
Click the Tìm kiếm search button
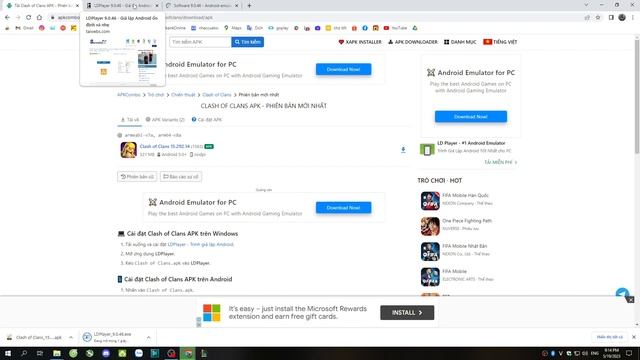(x=247, y=42)
